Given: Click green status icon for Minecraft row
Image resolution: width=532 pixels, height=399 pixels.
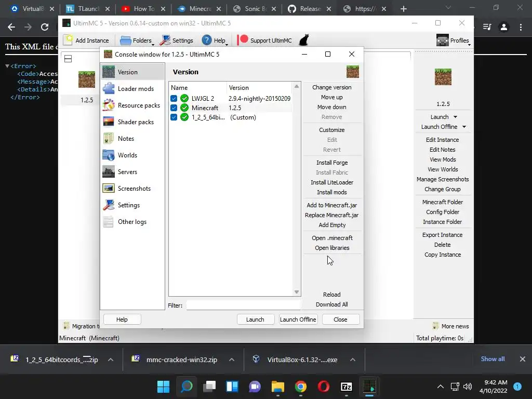Looking at the screenshot, I should [184, 108].
